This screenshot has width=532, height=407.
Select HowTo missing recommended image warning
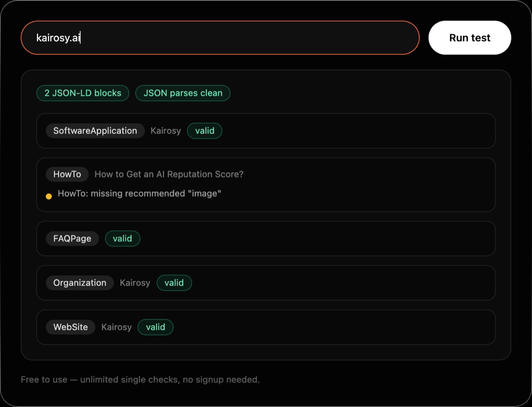[x=139, y=194]
